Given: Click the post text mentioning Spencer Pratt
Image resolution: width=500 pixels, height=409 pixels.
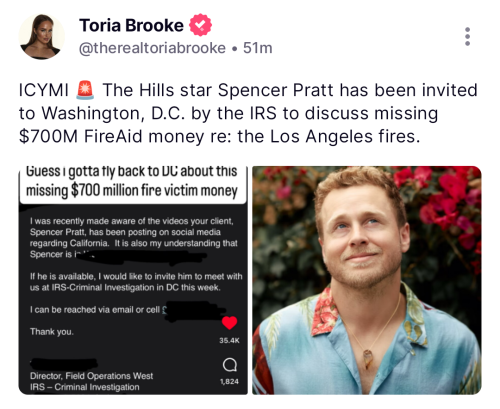Looking at the screenshot, I should click(x=248, y=113).
